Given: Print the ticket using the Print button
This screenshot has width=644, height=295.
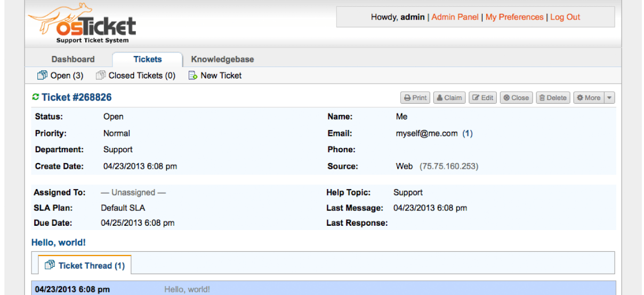Looking at the screenshot, I should click(415, 98).
